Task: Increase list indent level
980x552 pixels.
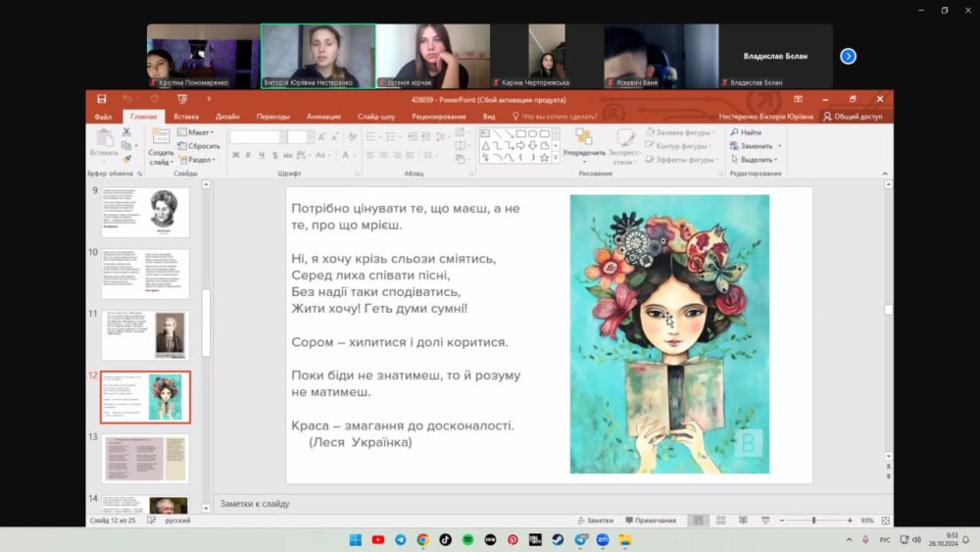Action: click(x=425, y=136)
